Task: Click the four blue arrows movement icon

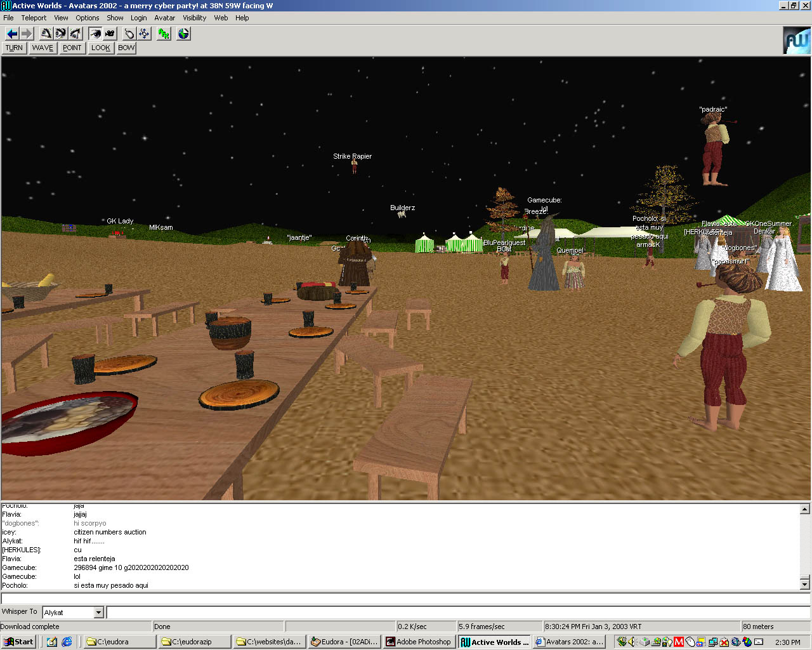Action: tap(144, 34)
